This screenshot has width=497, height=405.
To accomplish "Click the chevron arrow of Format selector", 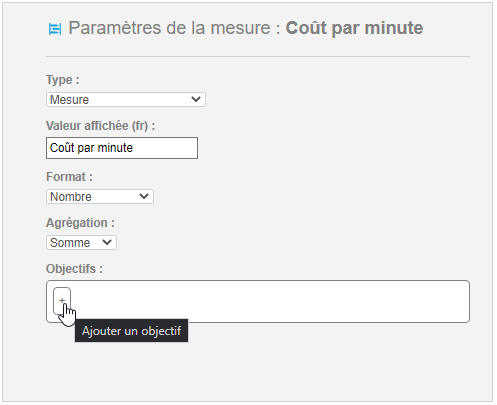I will (x=144, y=196).
